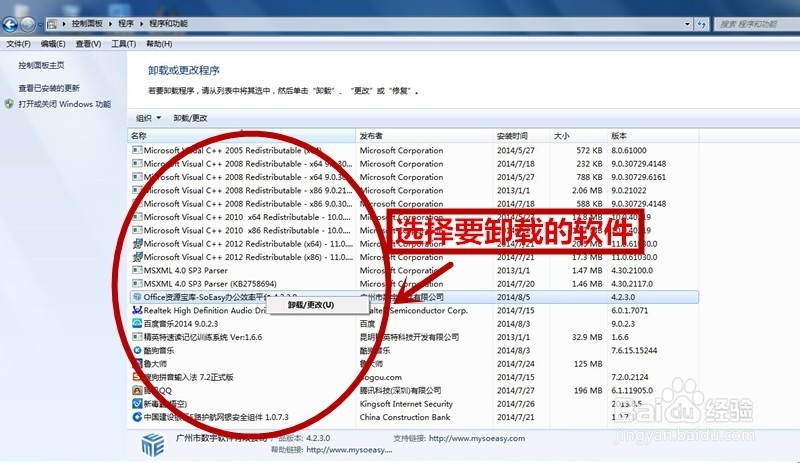Click the blue cube program icon in the details pane

[x=153, y=445]
